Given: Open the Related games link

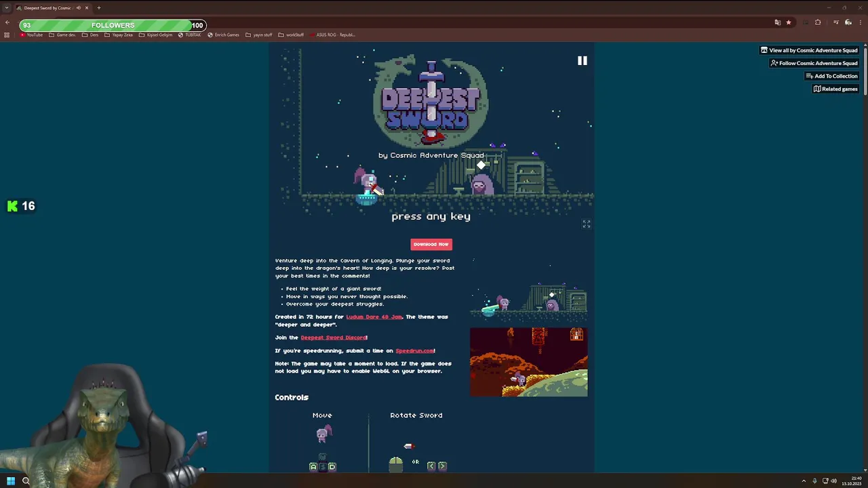Looking at the screenshot, I should coord(835,89).
